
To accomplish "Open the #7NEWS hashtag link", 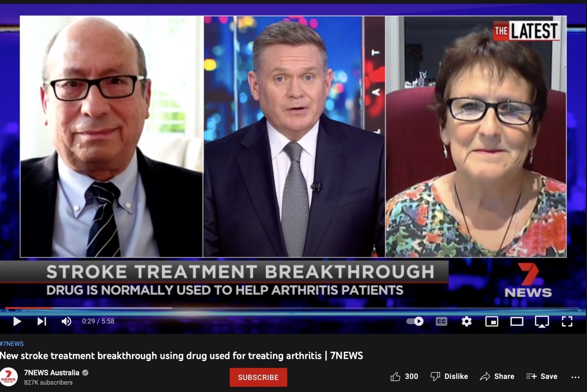I will 12,344.
